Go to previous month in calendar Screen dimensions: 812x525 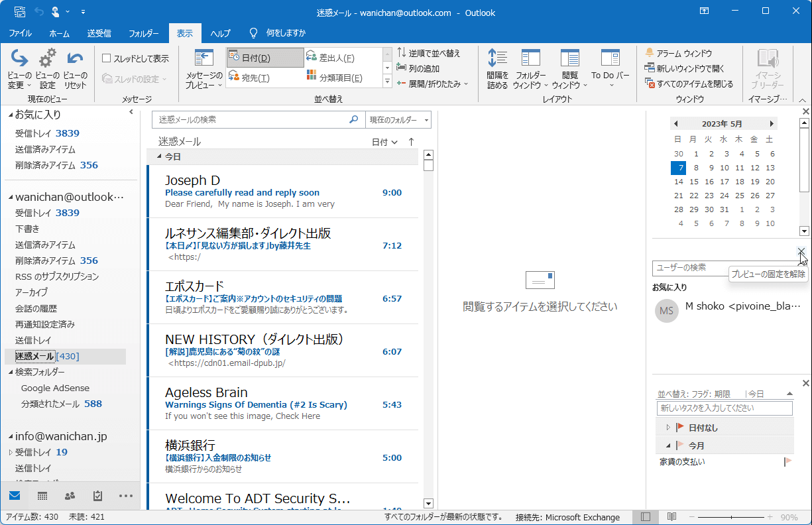[675, 124]
